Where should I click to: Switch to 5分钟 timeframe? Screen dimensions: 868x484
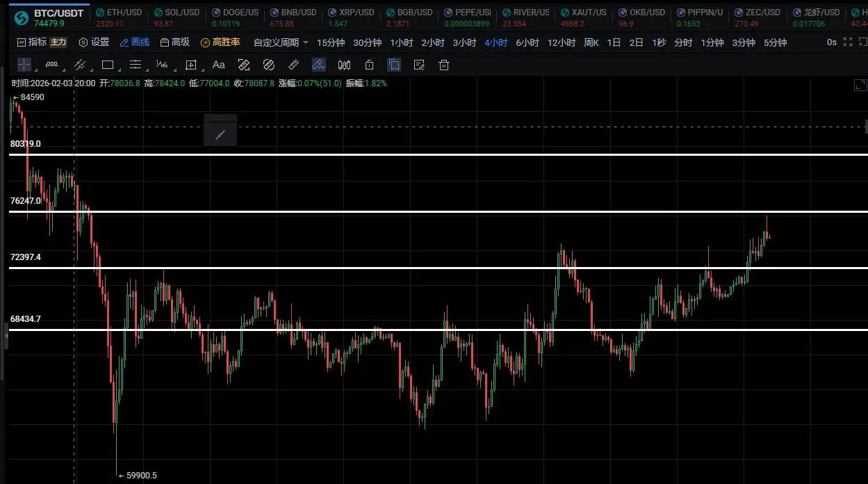(776, 42)
